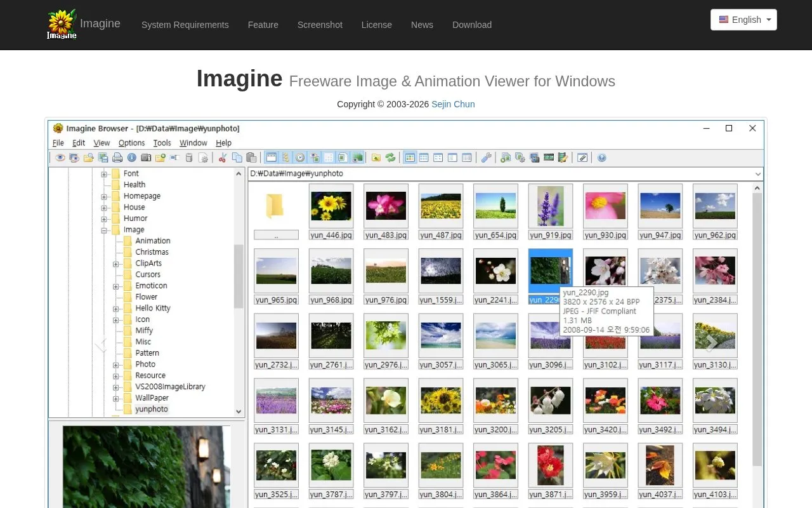Click the film strip toolbar icon
The image size is (812, 508).
[549, 157]
